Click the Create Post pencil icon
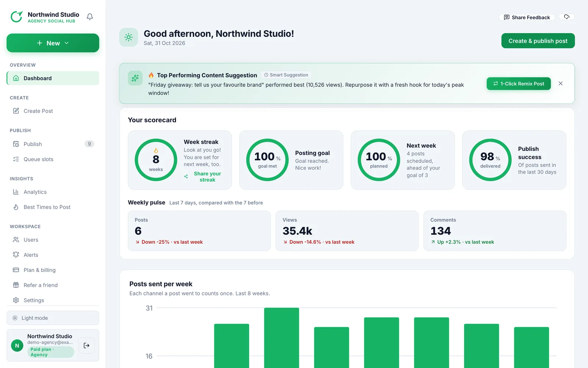 [16, 111]
